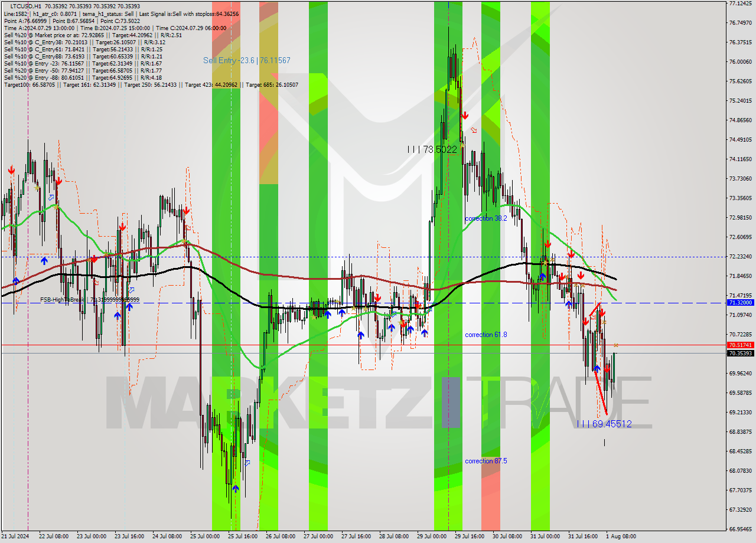This screenshot has height=543, width=756.
Task: Click the 'Sell %10 @ C_Entry88' line
Action: click(x=83, y=56)
